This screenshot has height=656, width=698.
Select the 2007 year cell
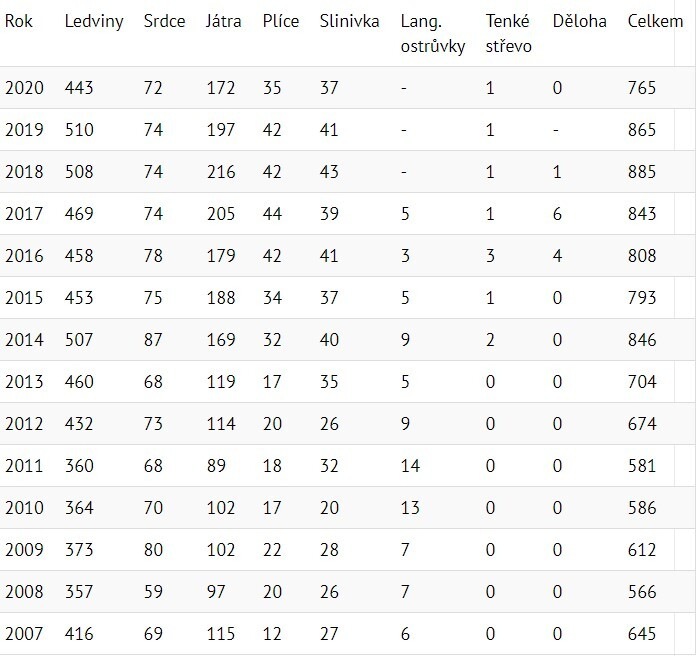click(x=24, y=634)
